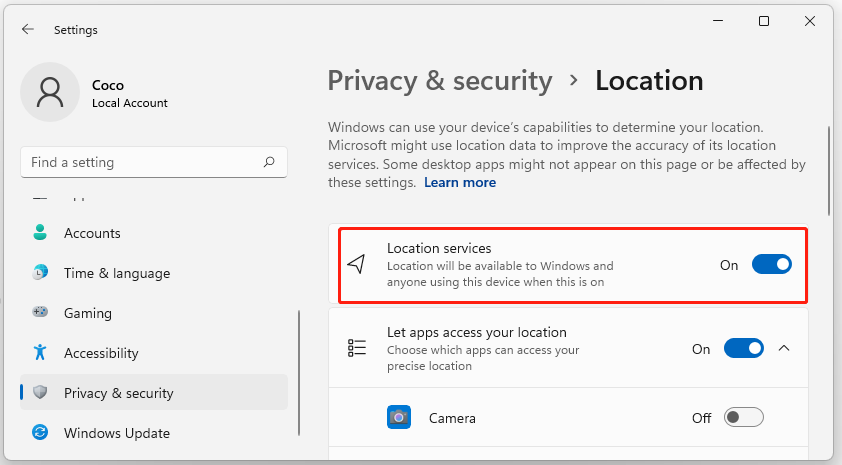Click the Location services arrow icon
Viewport: 842px width, 465px height.
357,264
